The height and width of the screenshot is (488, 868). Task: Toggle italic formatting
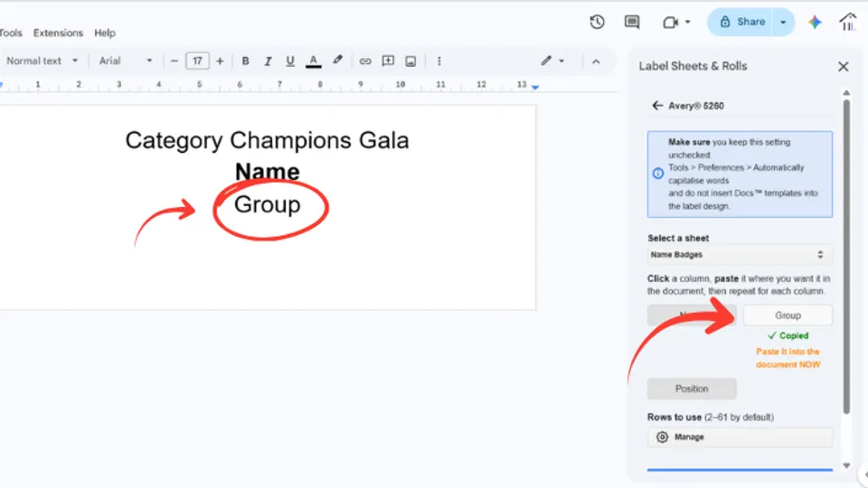pyautogui.click(x=268, y=61)
